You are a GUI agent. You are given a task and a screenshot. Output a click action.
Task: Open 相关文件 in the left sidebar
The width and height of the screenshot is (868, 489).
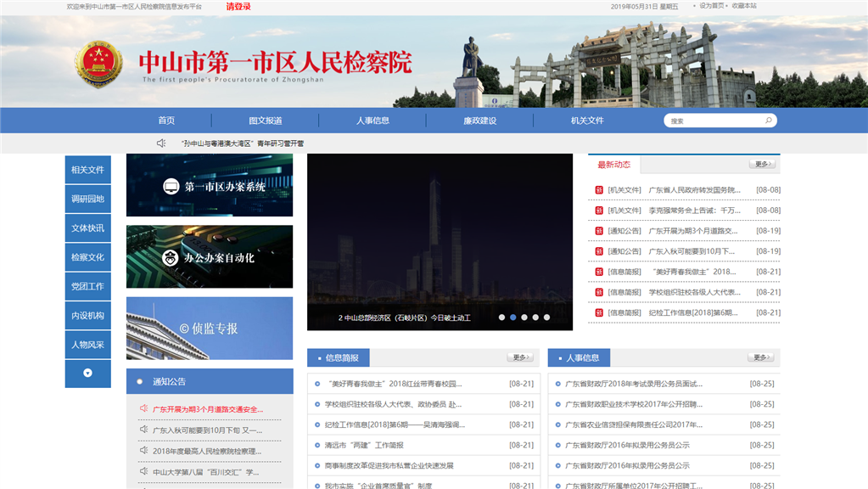(x=87, y=170)
